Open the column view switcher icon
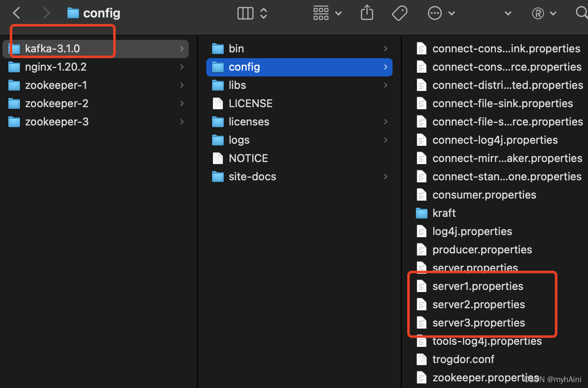This screenshot has height=388, width=588. [245, 13]
